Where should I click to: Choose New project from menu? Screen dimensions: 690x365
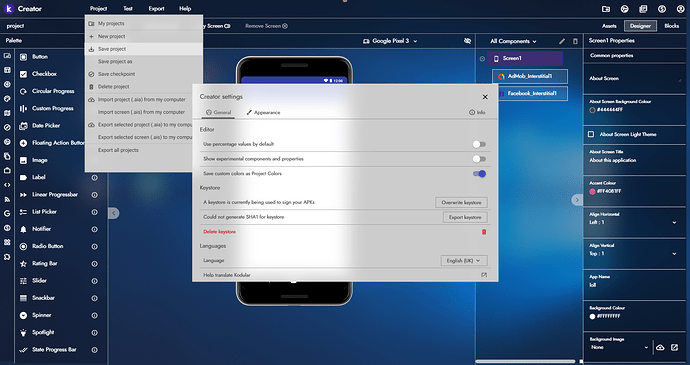(x=144, y=37)
